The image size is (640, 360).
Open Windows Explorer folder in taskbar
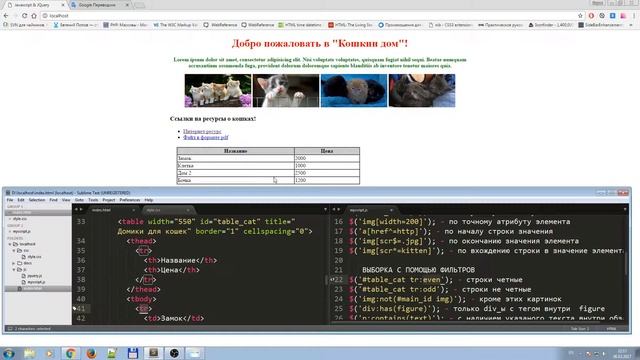click(29, 353)
